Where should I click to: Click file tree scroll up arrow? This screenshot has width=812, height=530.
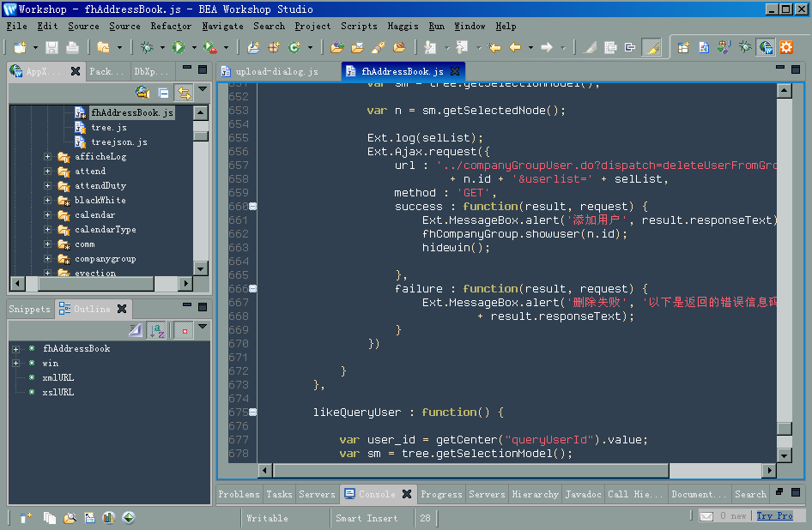(x=200, y=112)
